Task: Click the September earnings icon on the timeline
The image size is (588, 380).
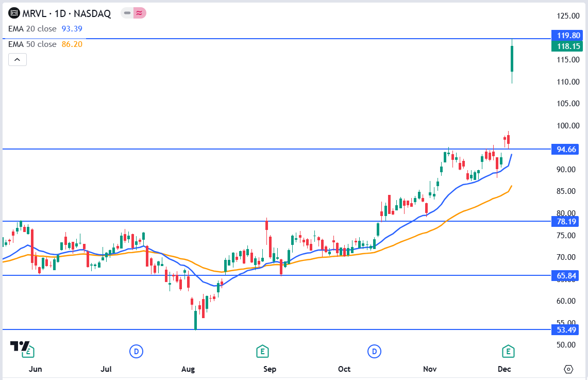Action: 263,351
